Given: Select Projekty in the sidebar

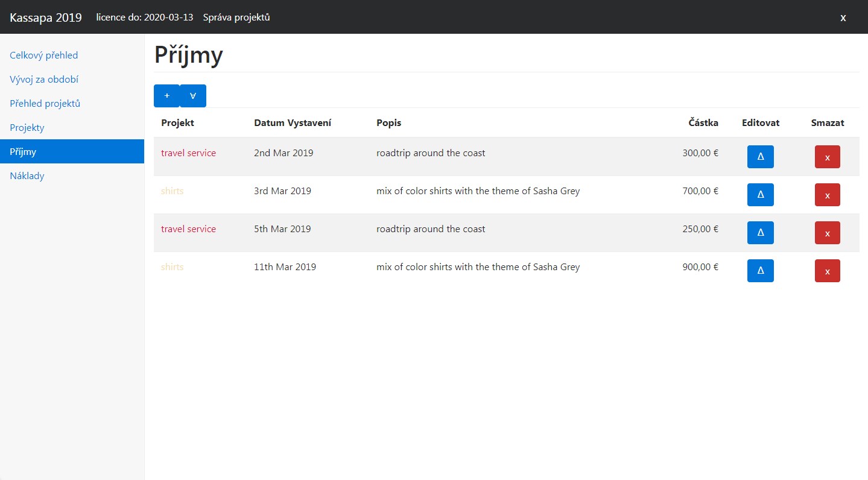Looking at the screenshot, I should tap(27, 128).
